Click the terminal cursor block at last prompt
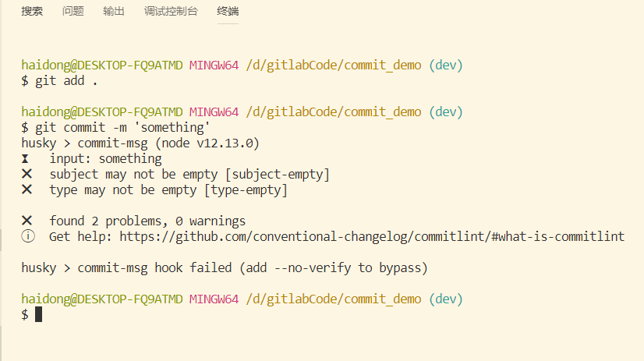The image size is (644, 361). click(x=38, y=314)
